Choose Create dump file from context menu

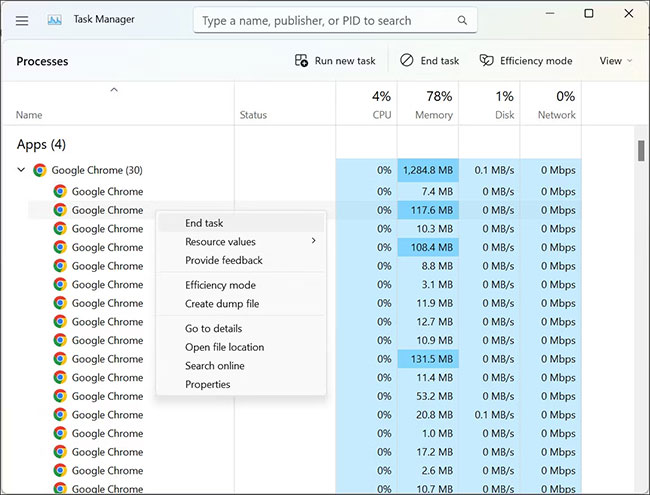coord(222,303)
